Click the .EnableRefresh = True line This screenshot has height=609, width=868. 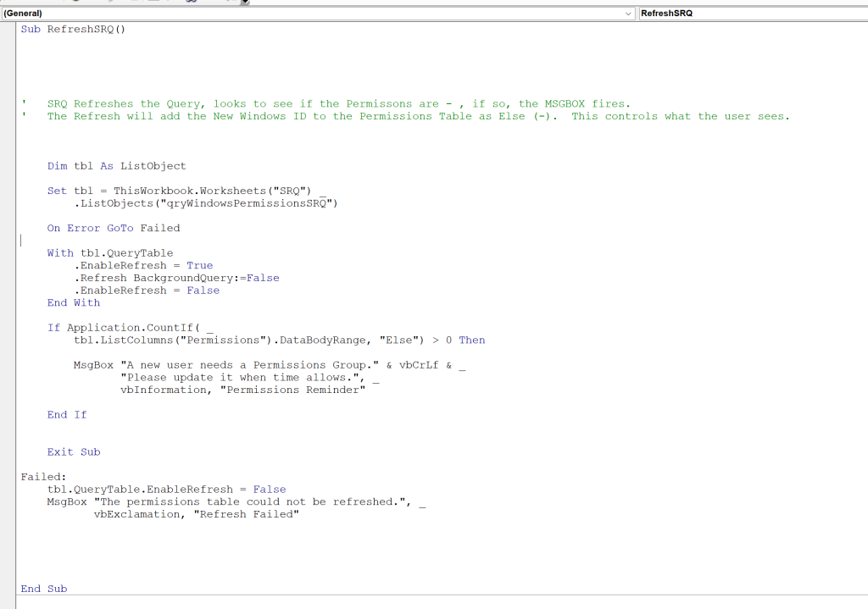[x=143, y=265]
